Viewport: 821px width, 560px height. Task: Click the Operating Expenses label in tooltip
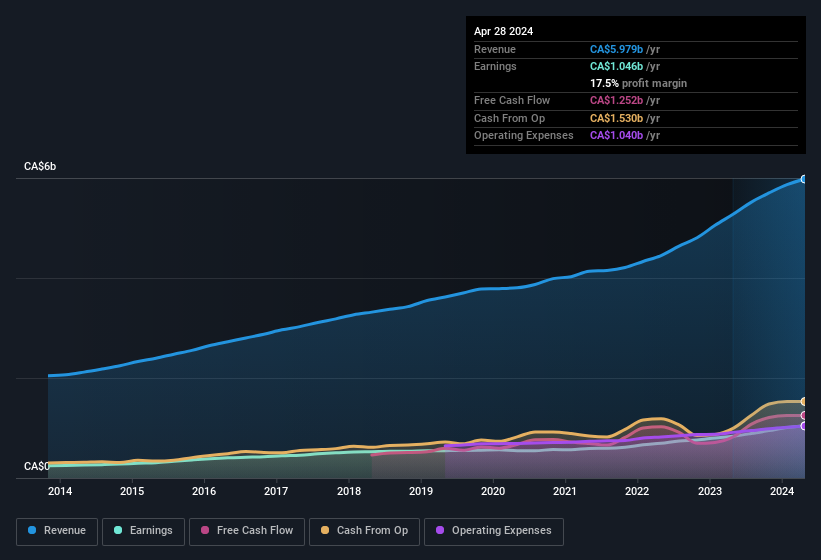524,136
